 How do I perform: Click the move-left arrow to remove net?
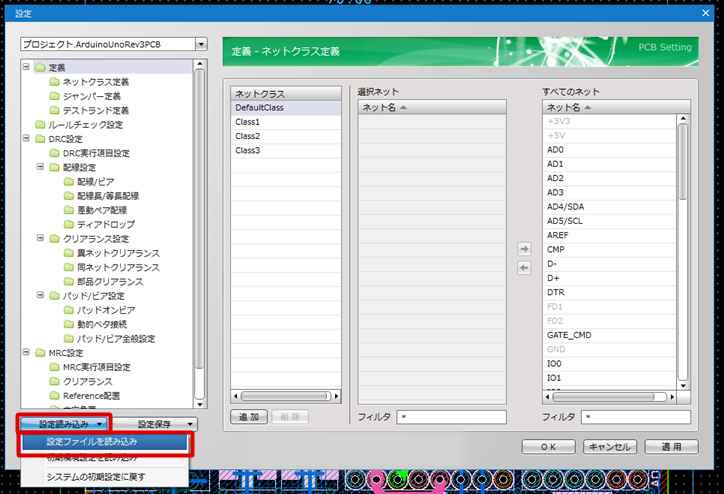tap(524, 268)
